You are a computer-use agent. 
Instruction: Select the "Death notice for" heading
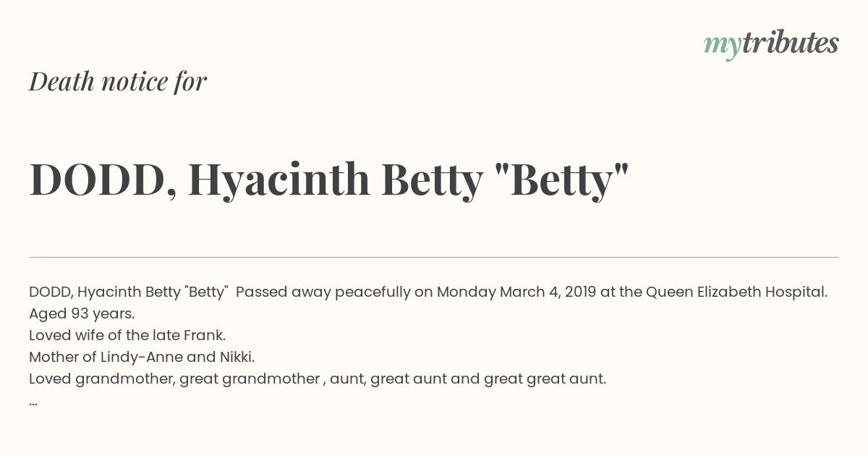coord(118,82)
